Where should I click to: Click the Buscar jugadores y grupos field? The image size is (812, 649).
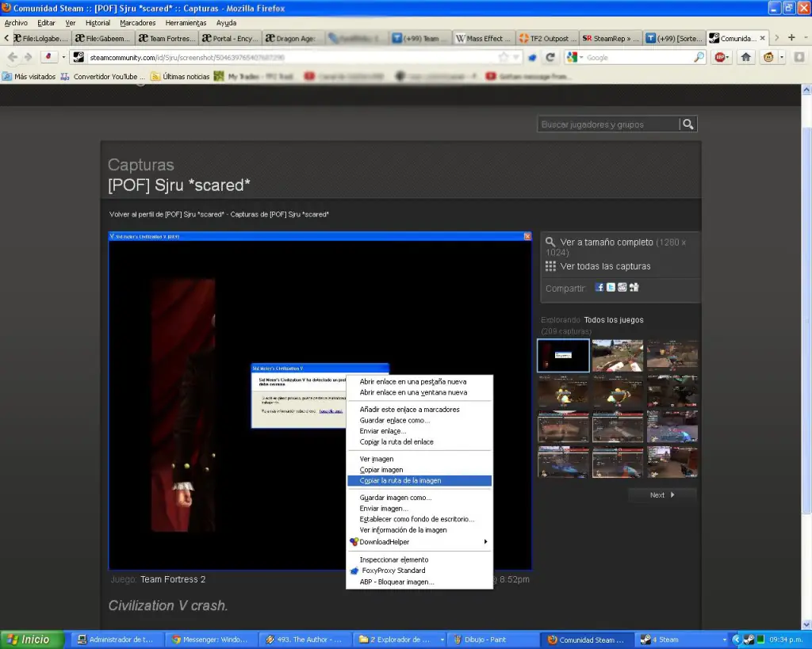click(x=608, y=124)
